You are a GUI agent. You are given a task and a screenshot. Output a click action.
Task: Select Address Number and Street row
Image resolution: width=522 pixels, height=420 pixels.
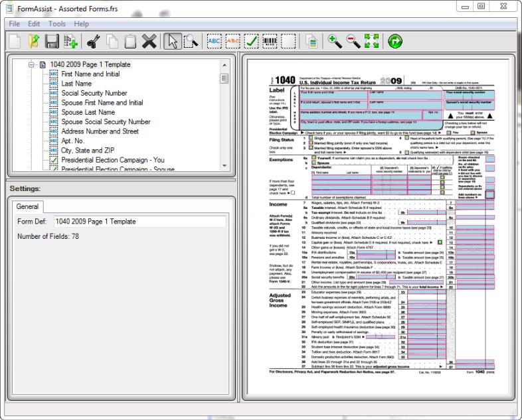click(100, 131)
